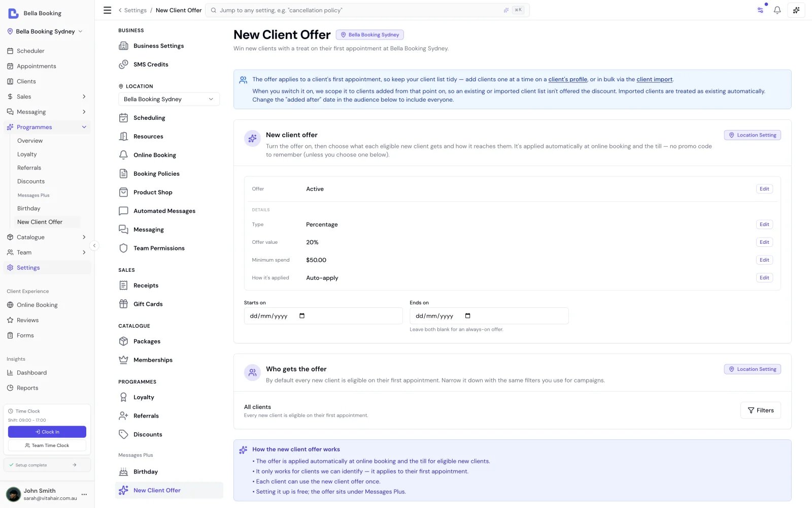Open SMS Credits icon
812x508 pixels.
click(123, 65)
